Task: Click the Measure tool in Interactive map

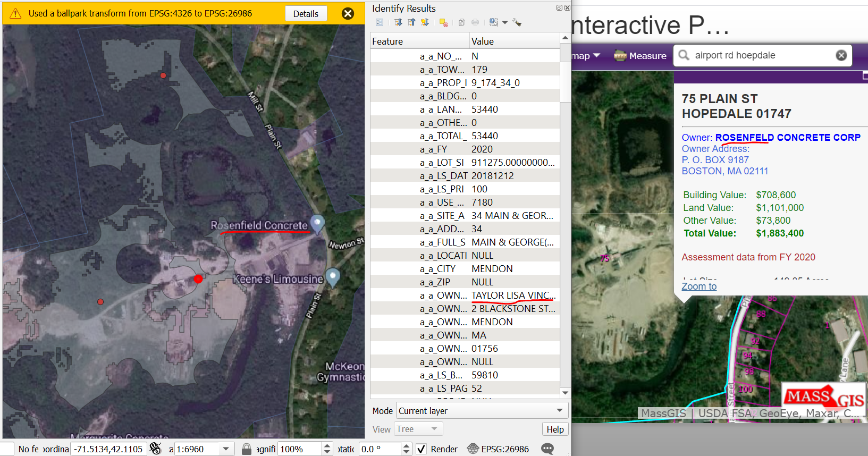Action: (640, 56)
